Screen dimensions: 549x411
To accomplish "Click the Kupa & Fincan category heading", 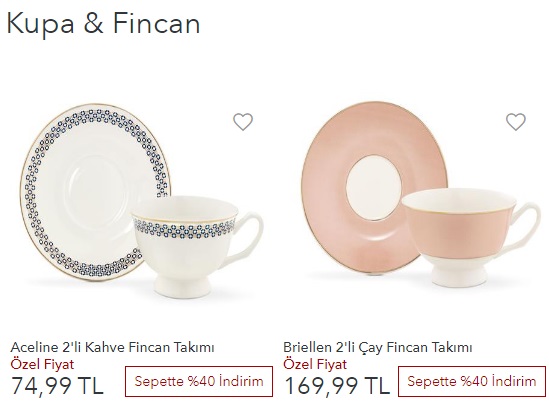I will click(104, 23).
